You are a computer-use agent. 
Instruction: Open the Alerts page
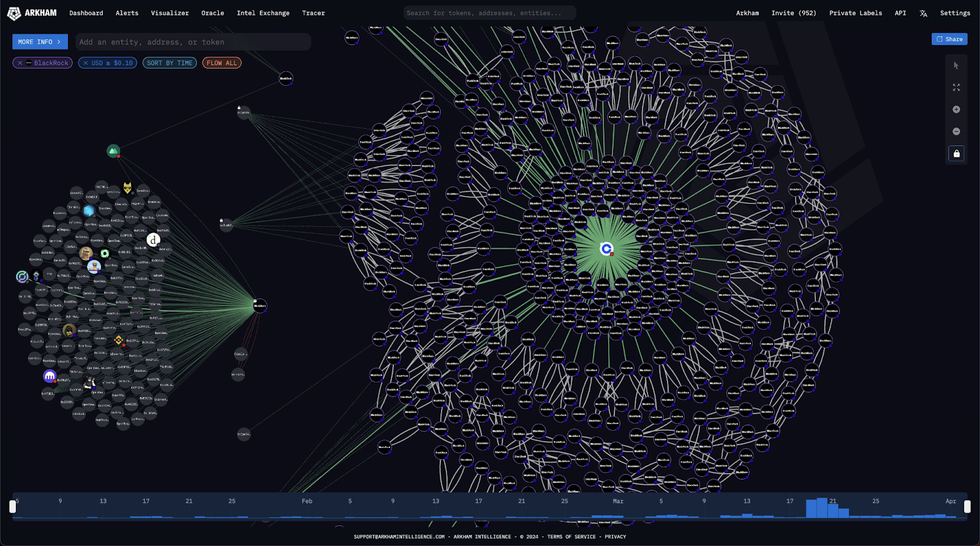127,13
